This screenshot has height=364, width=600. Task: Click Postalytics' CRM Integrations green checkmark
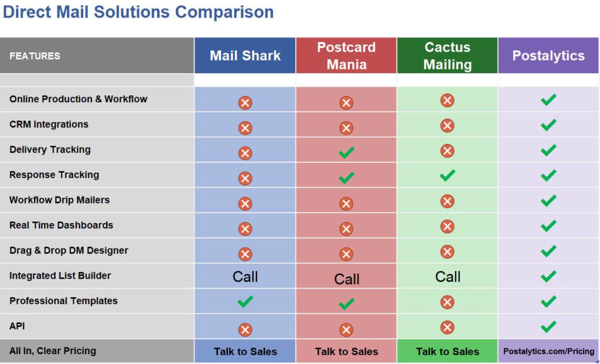[548, 125]
